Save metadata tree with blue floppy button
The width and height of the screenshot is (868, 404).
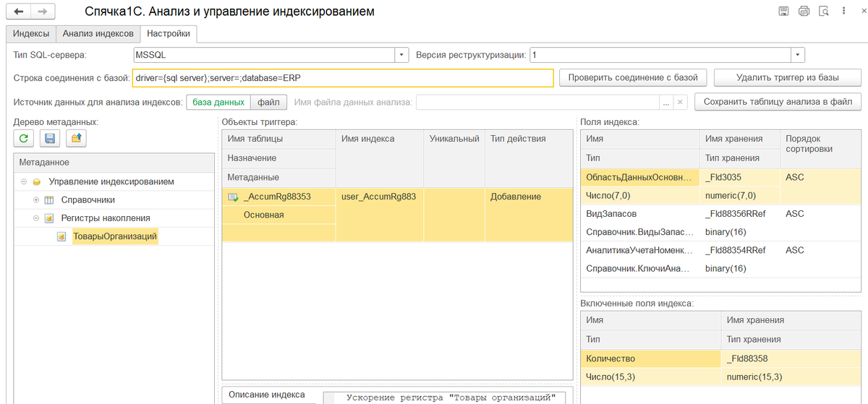point(50,138)
